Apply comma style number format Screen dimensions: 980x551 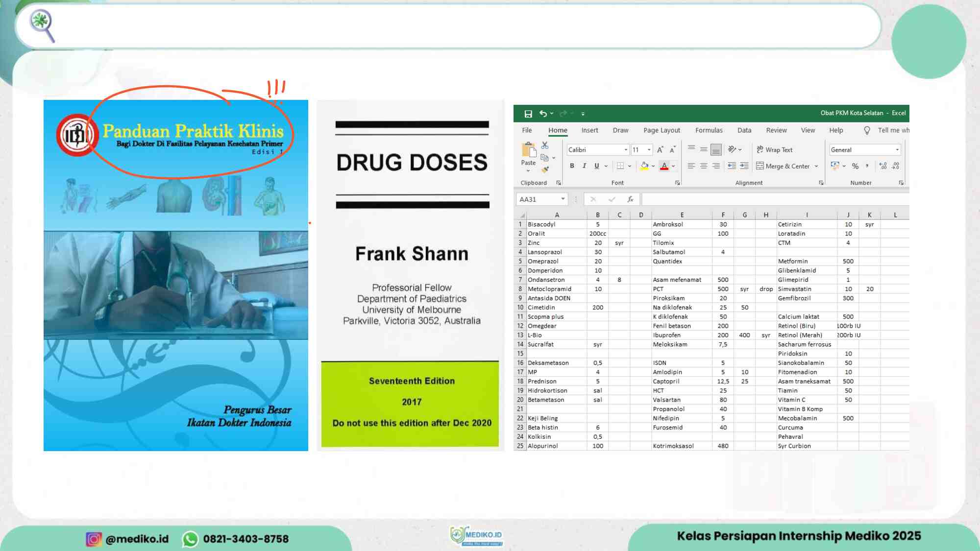tap(867, 166)
